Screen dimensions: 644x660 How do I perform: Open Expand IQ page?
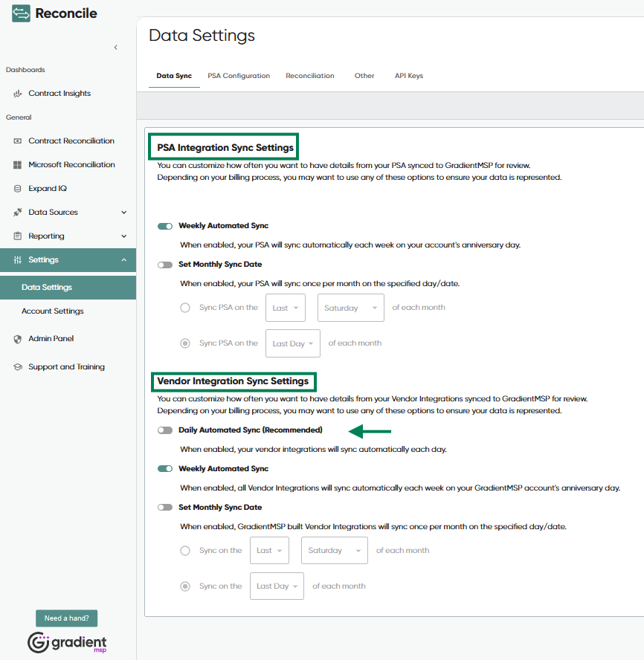[48, 189]
